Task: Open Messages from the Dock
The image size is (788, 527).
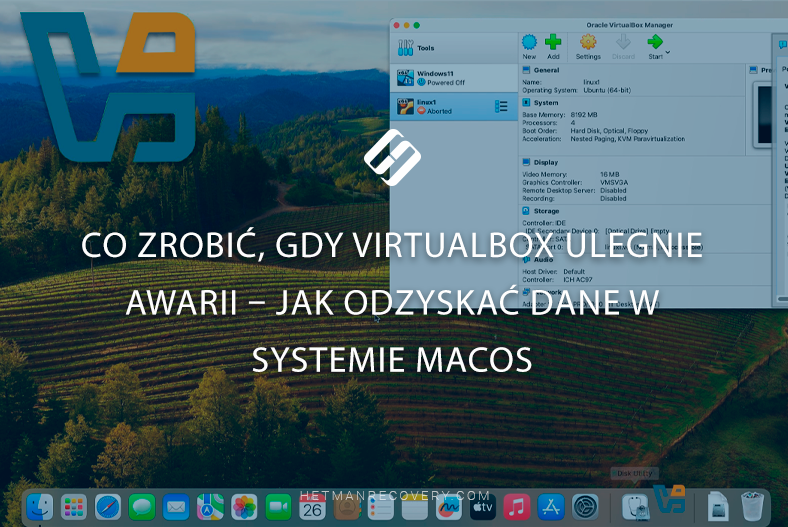Action: 142,506
